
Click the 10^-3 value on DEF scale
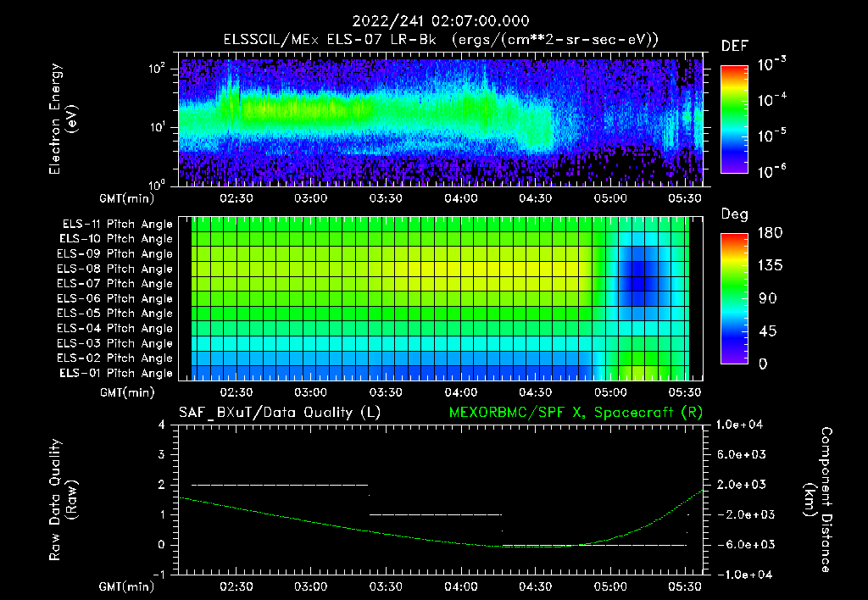(771, 64)
